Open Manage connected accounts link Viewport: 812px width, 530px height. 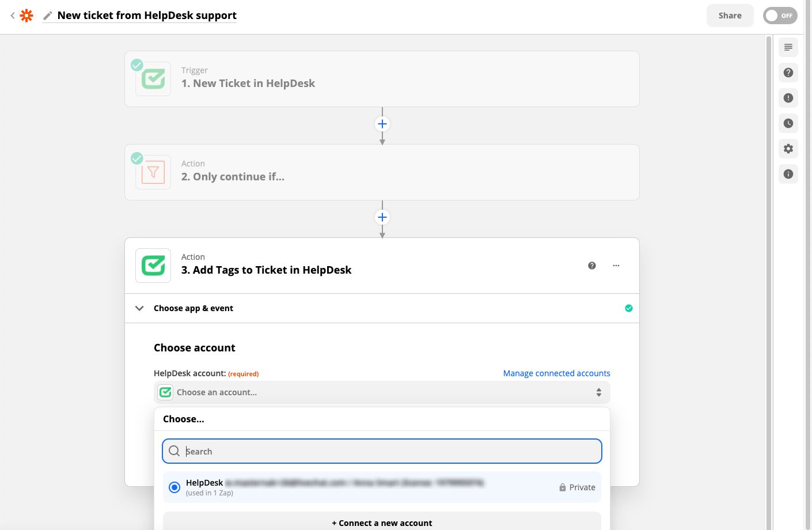tap(556, 373)
